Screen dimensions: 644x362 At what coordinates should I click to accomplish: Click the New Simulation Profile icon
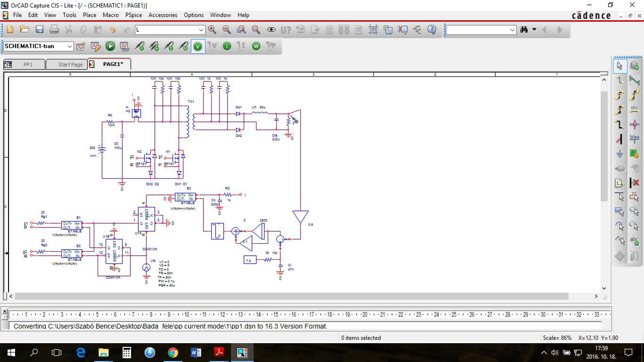80,46
